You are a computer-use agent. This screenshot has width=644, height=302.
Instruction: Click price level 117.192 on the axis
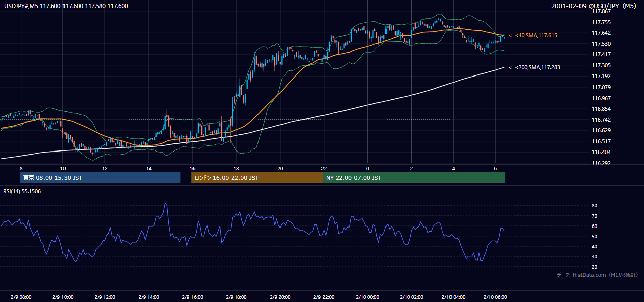click(601, 76)
